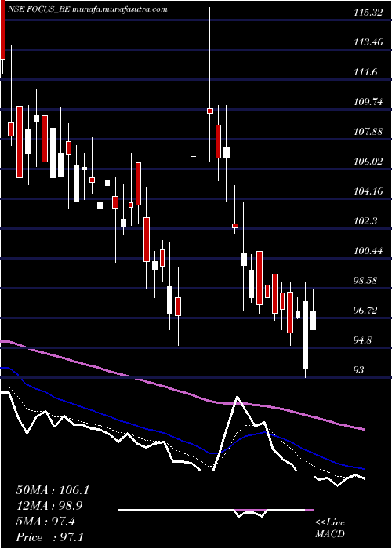Click the NSE FOCUS_BE munafa.munafasutra.com title text
392x549 pixels.
pos(88,9)
